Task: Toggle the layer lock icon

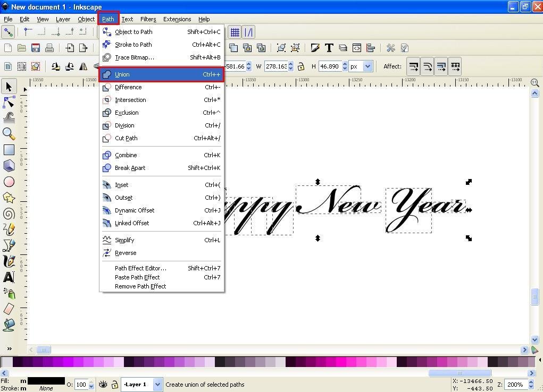Action: click(115, 385)
